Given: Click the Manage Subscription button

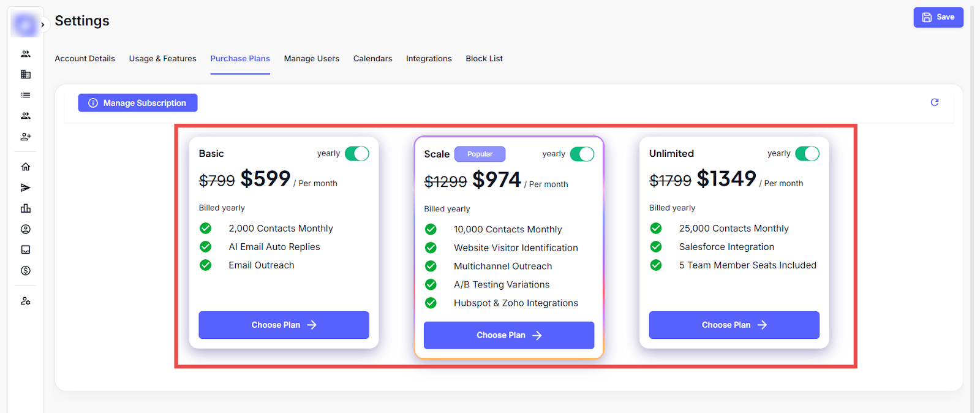Looking at the screenshot, I should pos(138,103).
